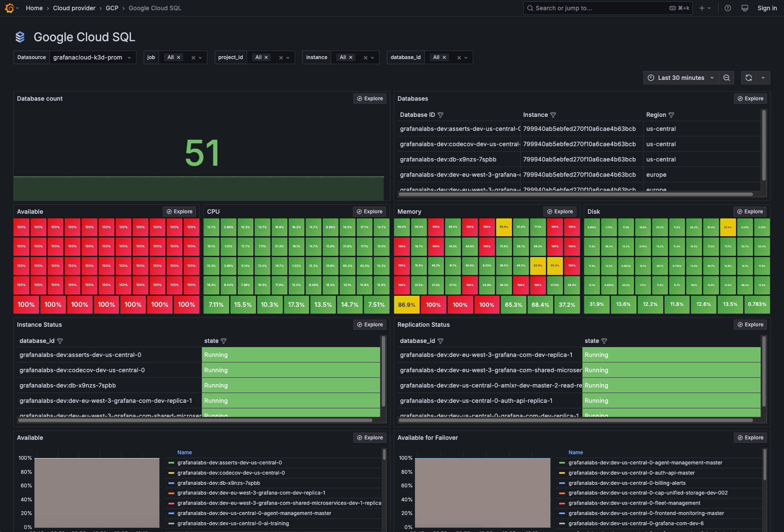This screenshot has height=532, width=784.
Task: Click the filter icon on Region column
Action: click(x=672, y=115)
